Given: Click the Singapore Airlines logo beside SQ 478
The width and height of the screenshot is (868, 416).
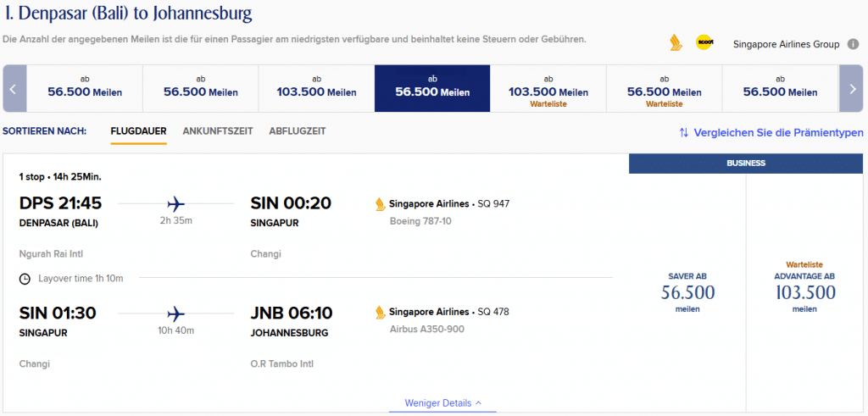Looking at the screenshot, I should pos(380,313).
